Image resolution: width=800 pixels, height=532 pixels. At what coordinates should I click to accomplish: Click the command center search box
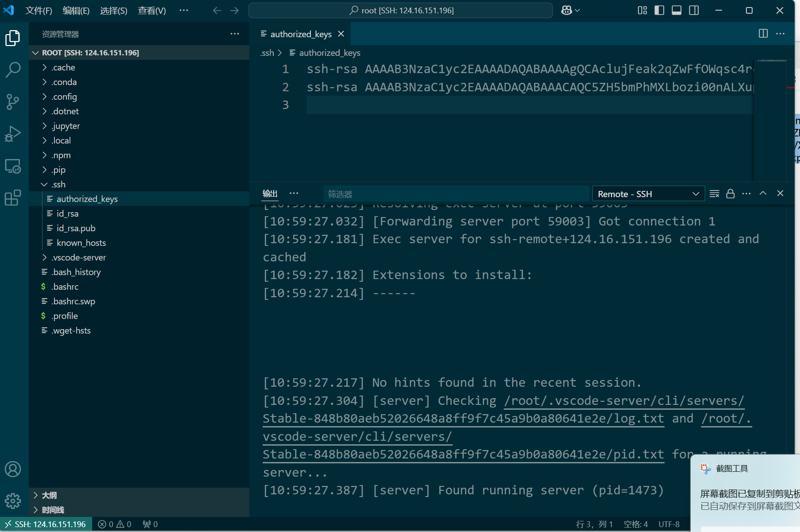[x=400, y=10]
